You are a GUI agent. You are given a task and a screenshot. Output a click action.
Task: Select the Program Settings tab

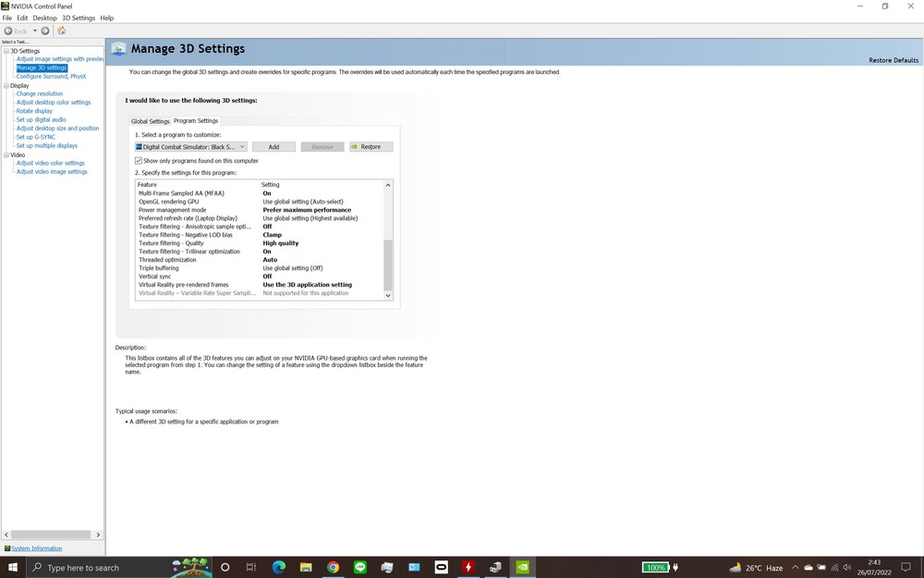tap(196, 120)
